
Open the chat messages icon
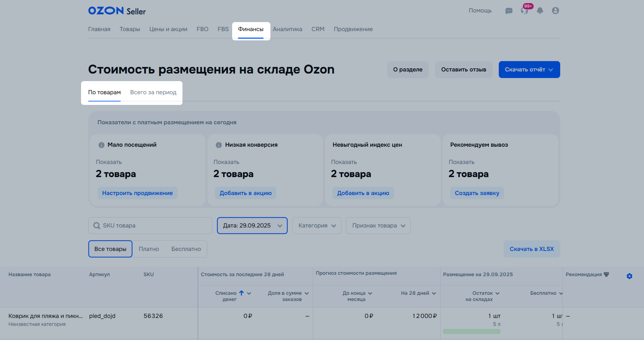(509, 11)
